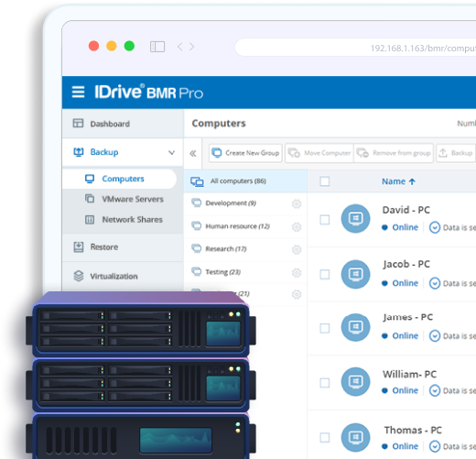This screenshot has height=459, width=476.
Task: Open settings gear for Testing group
Action: [297, 272]
